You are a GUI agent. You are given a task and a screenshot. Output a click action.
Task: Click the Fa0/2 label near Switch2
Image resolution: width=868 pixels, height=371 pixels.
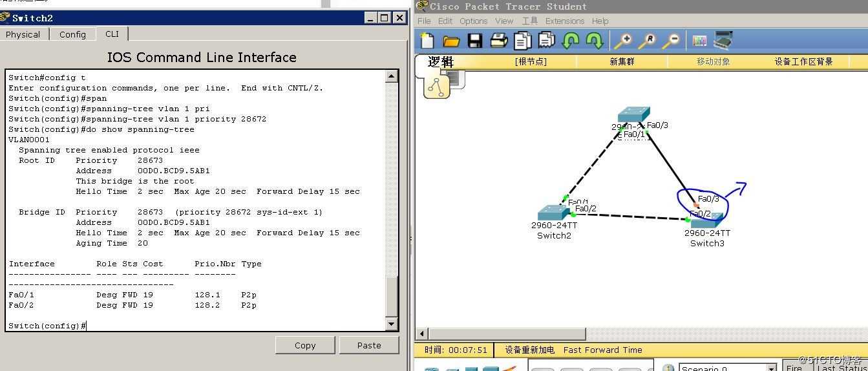pyautogui.click(x=586, y=209)
